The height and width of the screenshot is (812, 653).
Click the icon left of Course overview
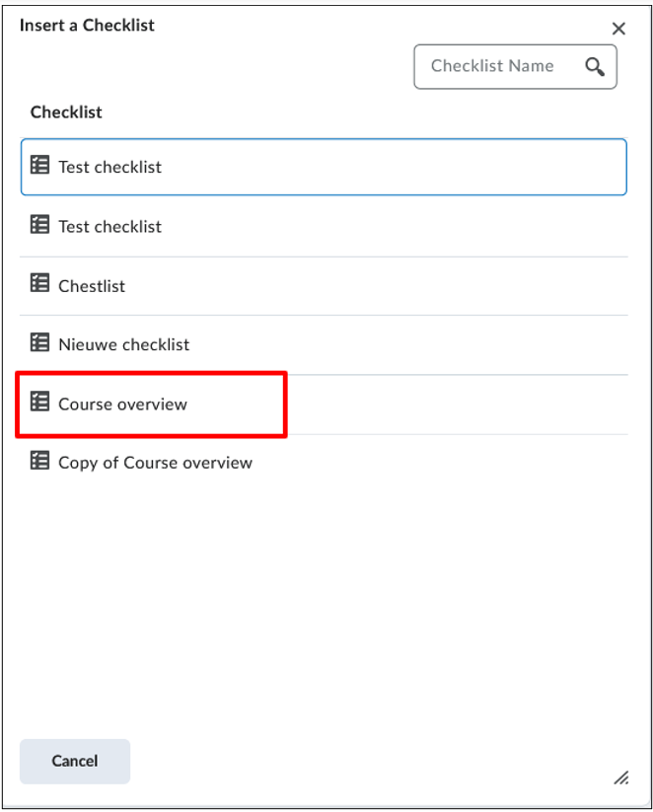tap(39, 403)
